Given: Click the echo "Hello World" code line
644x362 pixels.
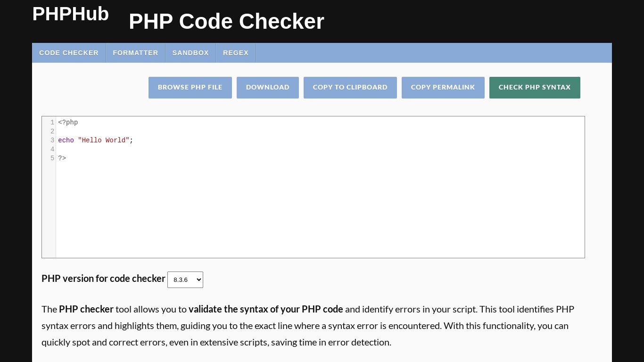Looking at the screenshot, I should coord(96,140).
